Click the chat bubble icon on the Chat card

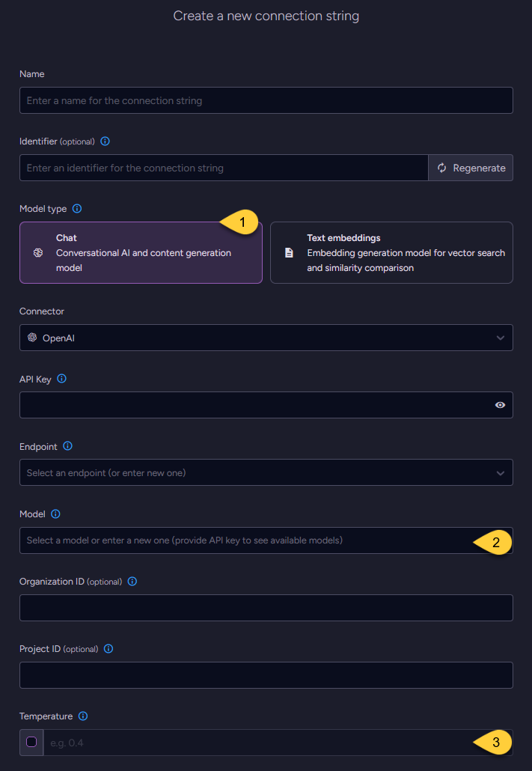[x=37, y=253]
